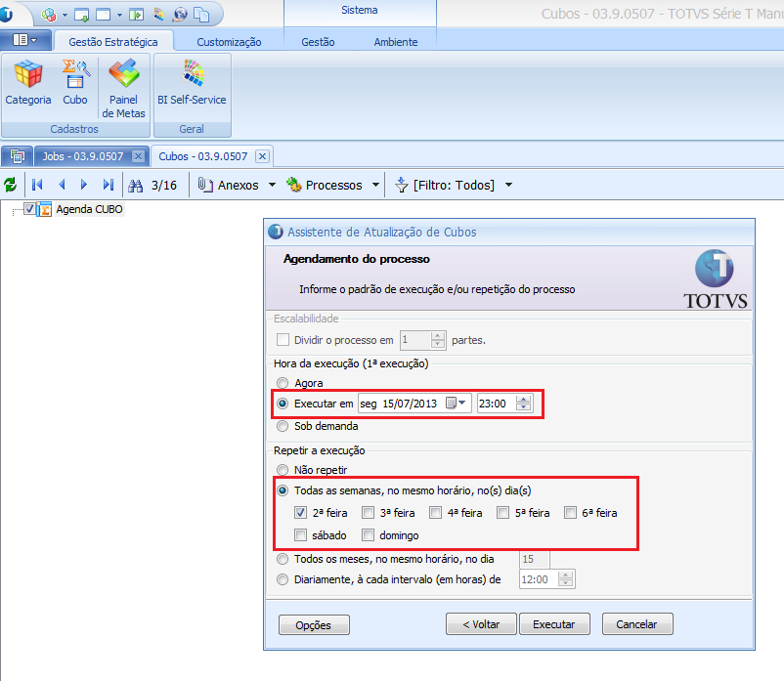
Task: Click the TOTVS application logo button
Action: 6,14
